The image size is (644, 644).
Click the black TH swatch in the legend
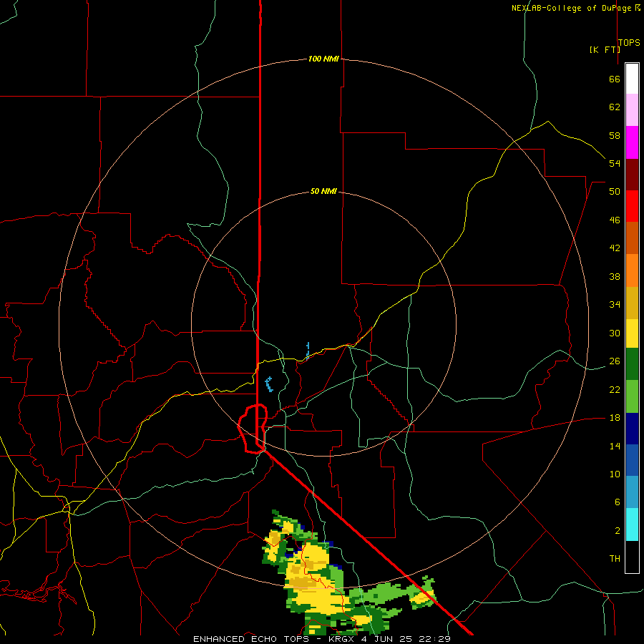(632, 557)
